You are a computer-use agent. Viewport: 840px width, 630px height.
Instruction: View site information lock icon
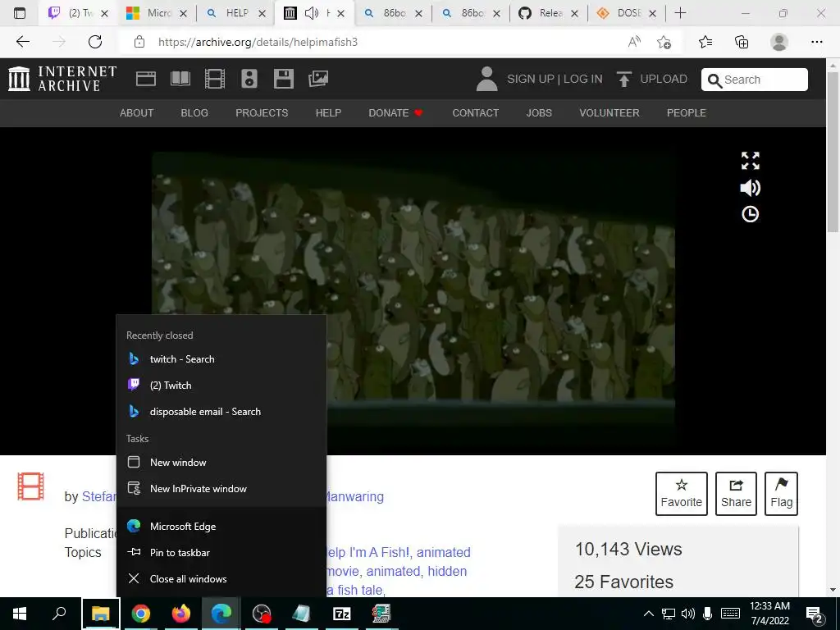[x=139, y=42]
